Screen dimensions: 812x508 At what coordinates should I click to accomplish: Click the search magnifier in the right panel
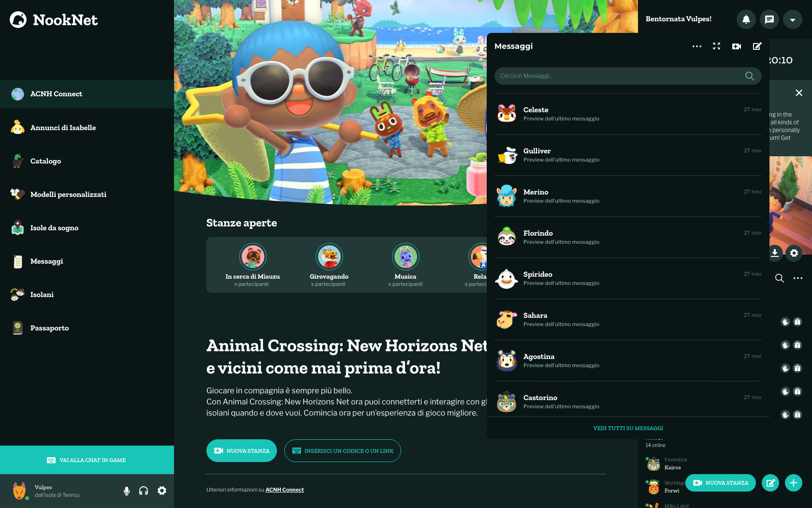tap(780, 278)
